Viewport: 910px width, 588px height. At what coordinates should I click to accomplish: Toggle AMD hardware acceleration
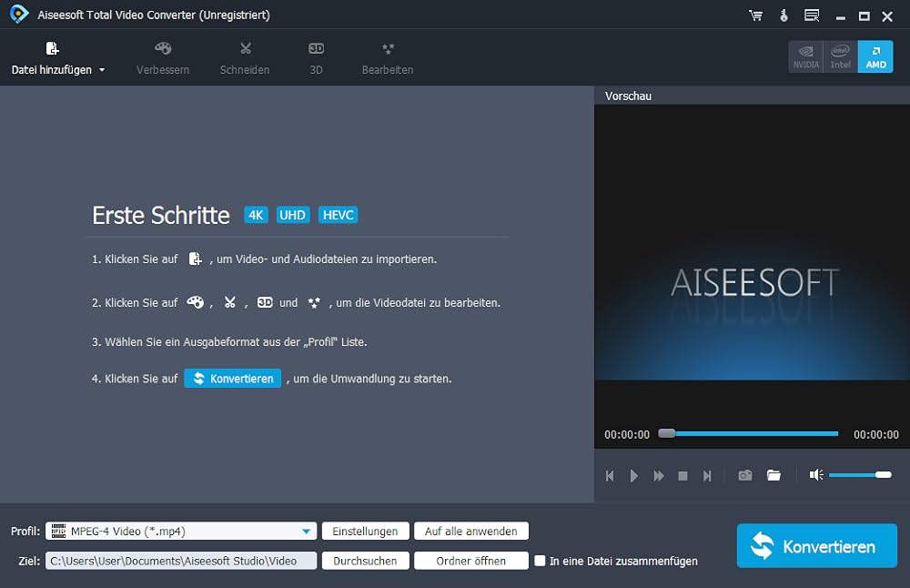pyautogui.click(x=875, y=56)
